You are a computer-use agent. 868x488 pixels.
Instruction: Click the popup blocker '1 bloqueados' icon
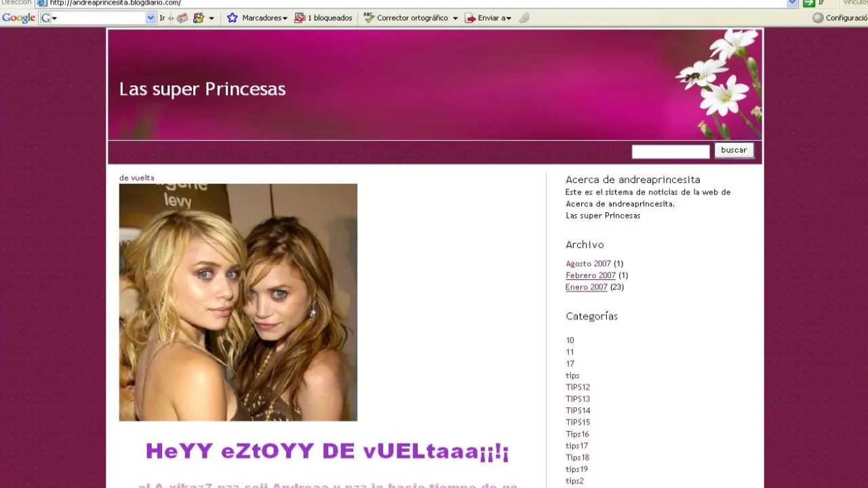coord(300,18)
